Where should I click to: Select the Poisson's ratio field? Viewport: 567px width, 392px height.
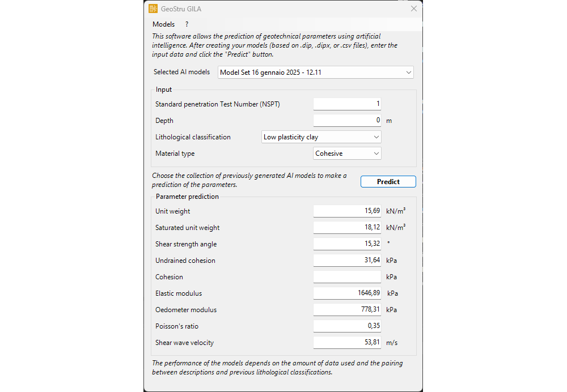(347, 326)
